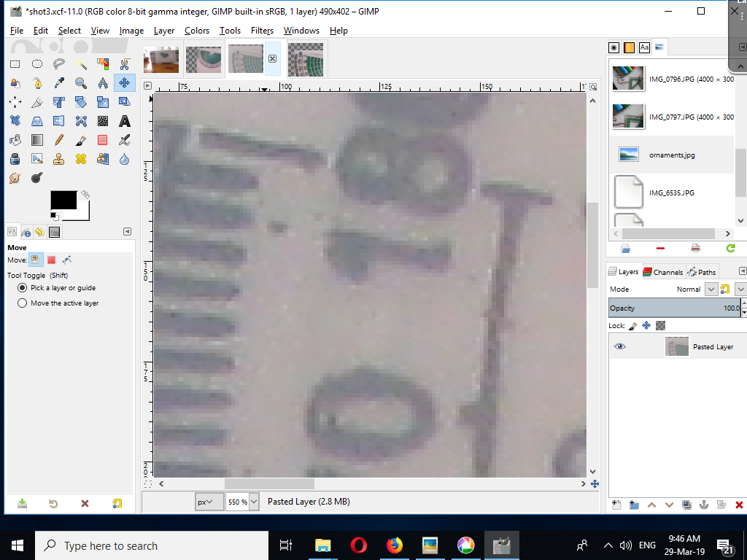Select the Bucket Fill tool

(x=15, y=139)
